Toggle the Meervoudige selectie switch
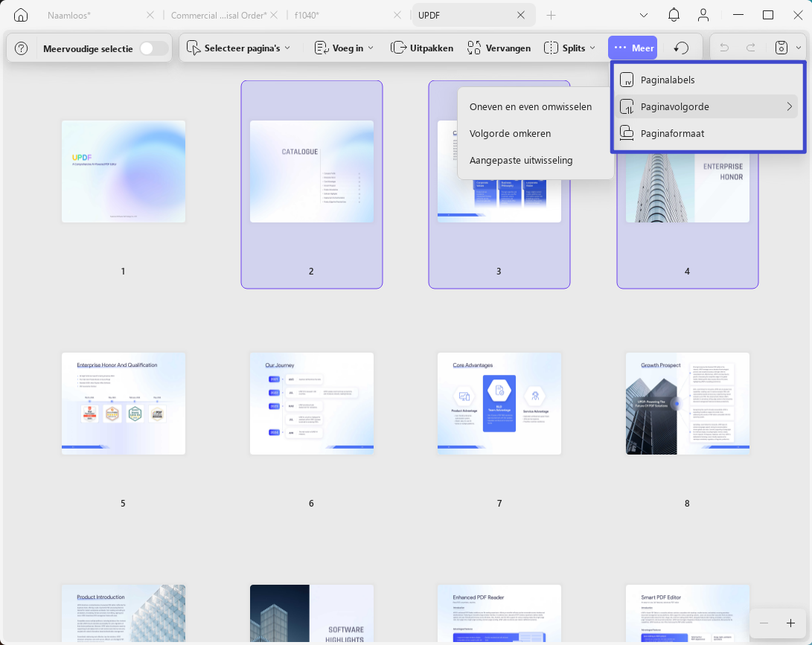Viewport: 812px width, 645px height. [154, 48]
